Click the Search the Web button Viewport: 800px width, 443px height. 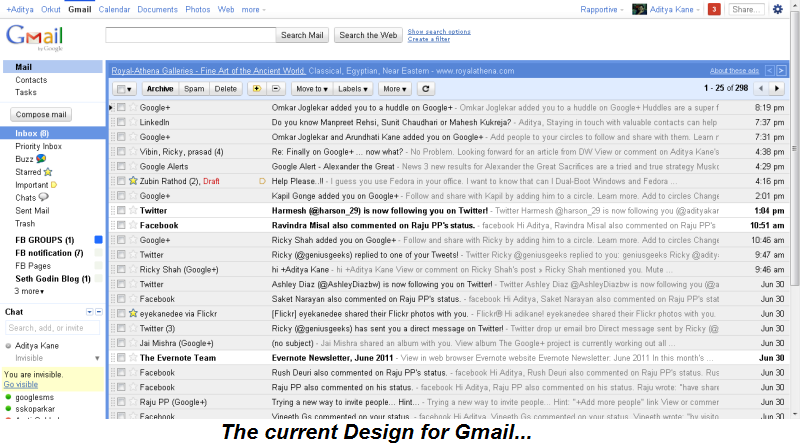[x=368, y=35]
